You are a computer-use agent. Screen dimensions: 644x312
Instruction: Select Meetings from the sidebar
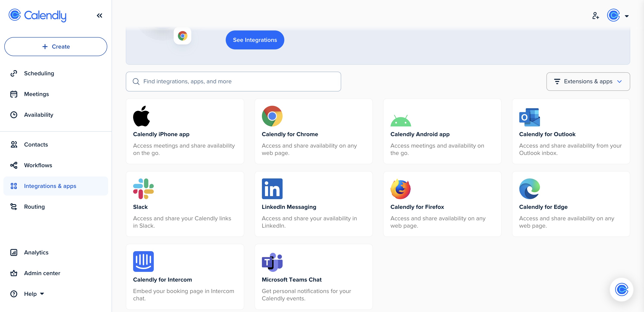pos(36,94)
